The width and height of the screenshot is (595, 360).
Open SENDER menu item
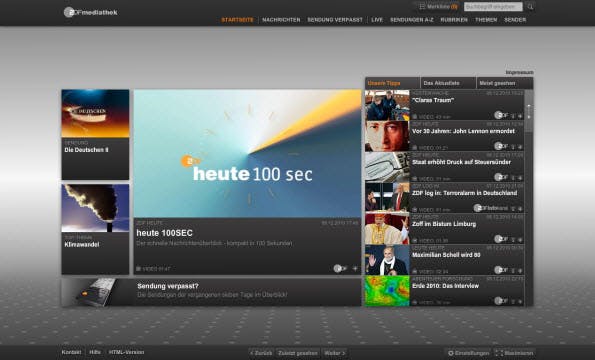coord(515,20)
